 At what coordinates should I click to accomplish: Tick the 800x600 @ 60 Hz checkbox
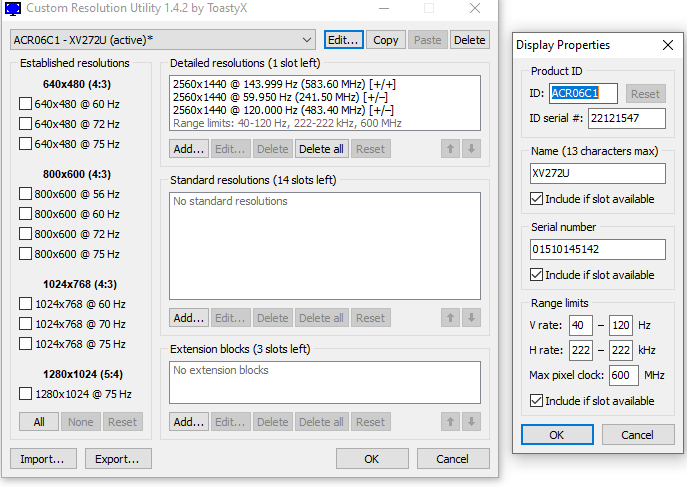[25, 214]
